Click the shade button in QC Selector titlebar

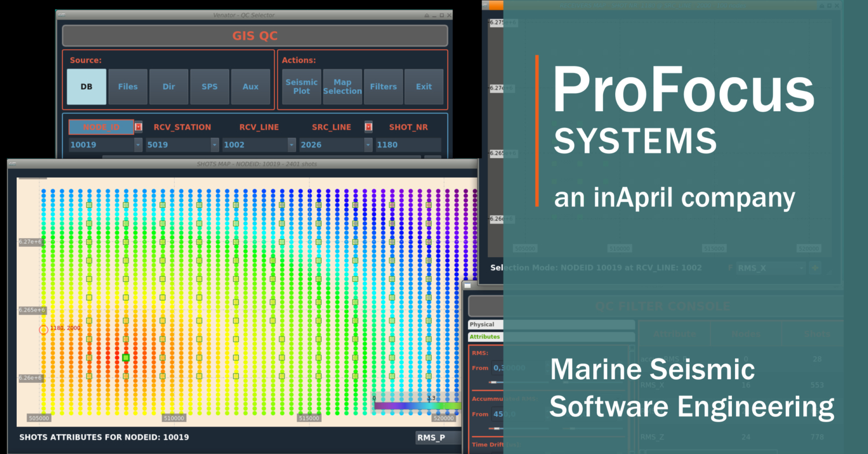click(426, 15)
